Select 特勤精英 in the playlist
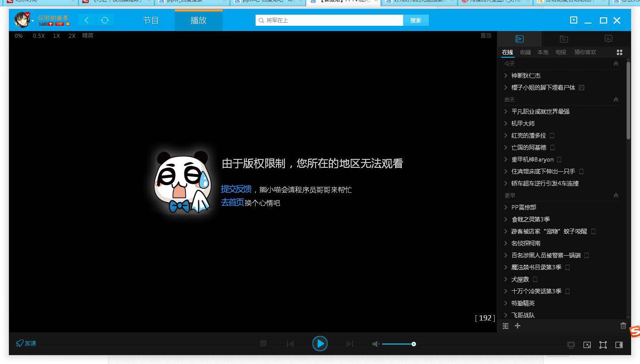 pyautogui.click(x=523, y=303)
